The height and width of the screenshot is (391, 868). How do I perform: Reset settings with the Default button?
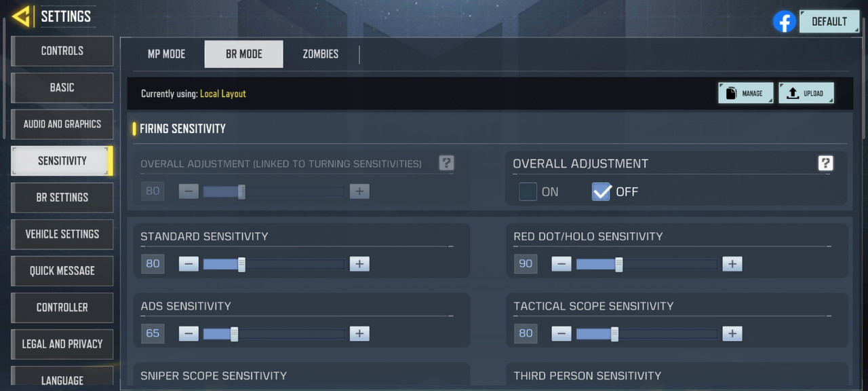[x=829, y=22]
